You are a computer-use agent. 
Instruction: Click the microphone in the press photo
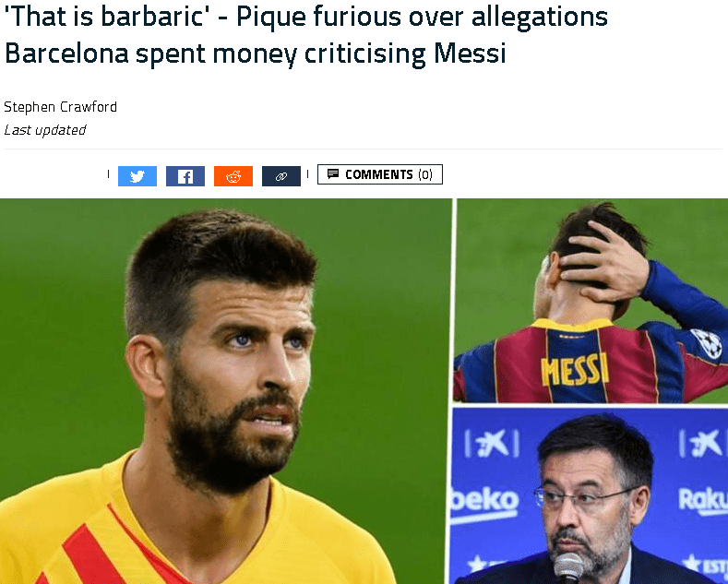click(x=568, y=567)
